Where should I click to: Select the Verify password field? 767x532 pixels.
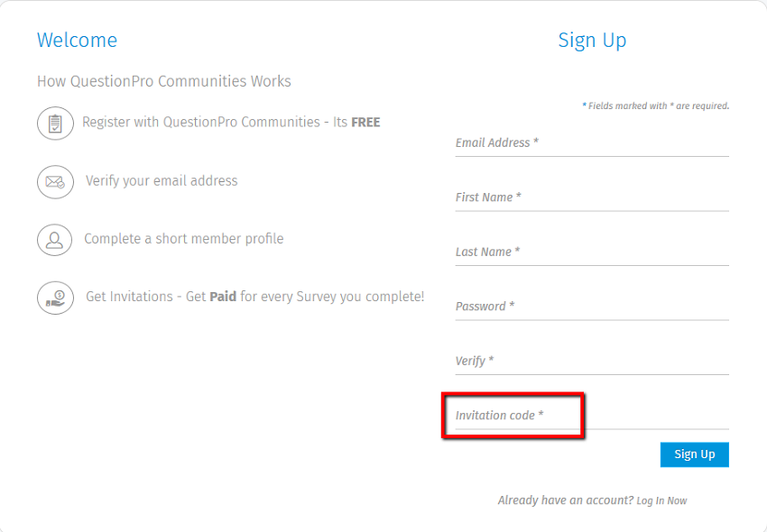point(592,362)
